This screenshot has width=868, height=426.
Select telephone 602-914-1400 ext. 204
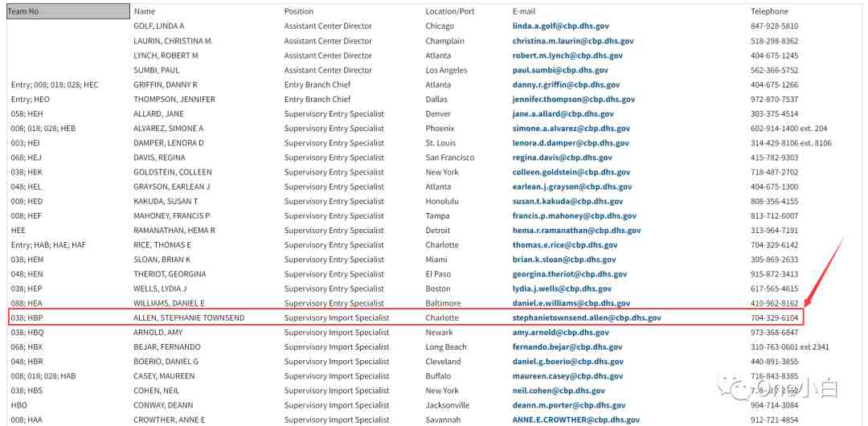(x=789, y=128)
